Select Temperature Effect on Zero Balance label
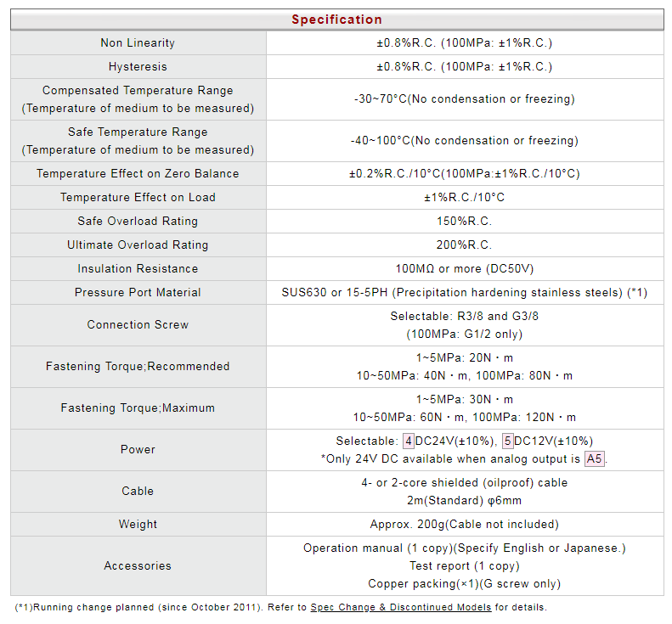 (138, 173)
